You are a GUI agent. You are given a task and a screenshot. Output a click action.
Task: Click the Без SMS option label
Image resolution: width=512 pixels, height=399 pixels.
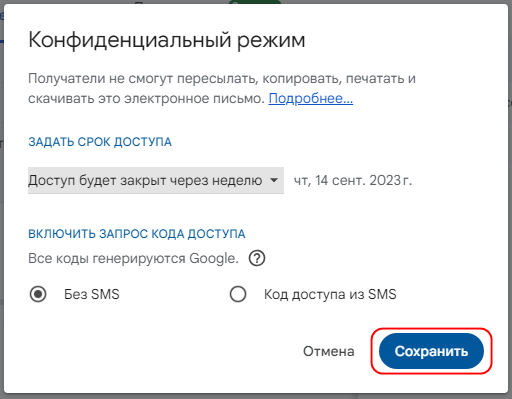92,294
